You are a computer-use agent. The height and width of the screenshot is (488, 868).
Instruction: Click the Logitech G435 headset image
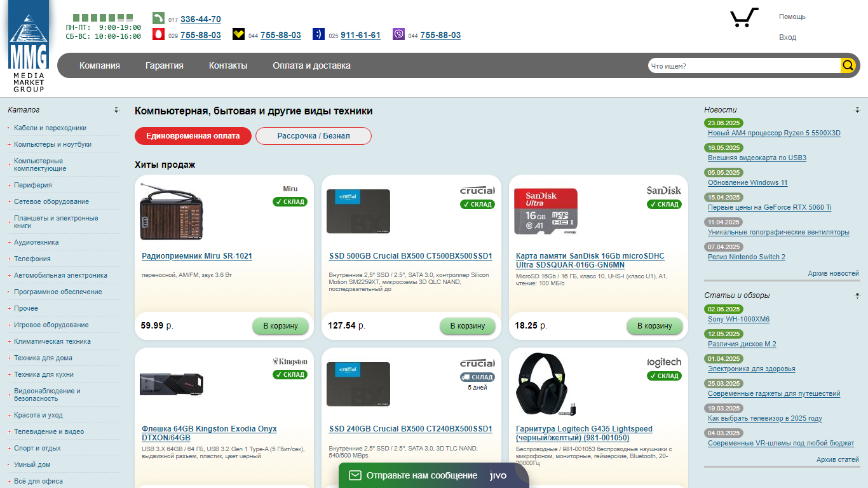tap(546, 384)
